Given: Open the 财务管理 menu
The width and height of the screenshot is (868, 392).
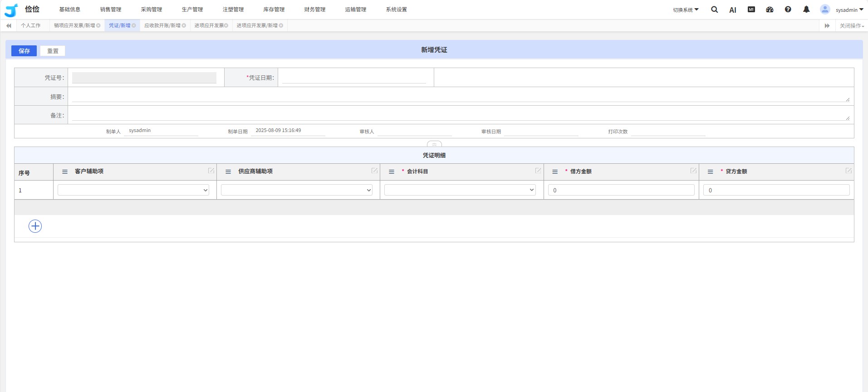Looking at the screenshot, I should [314, 10].
